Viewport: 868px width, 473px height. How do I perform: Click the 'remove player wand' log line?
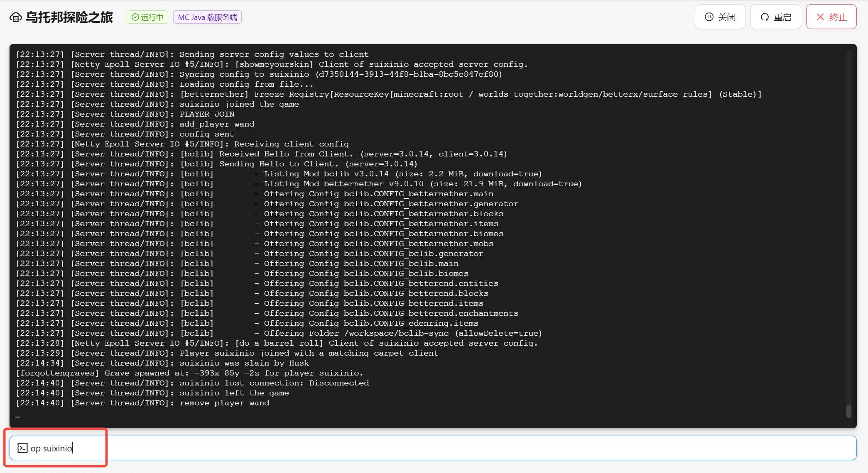pyautogui.click(x=142, y=403)
